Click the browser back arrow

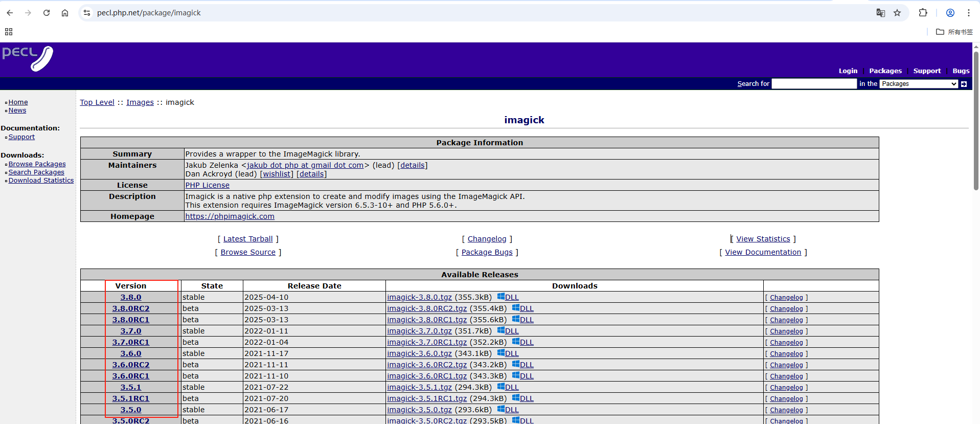coord(10,13)
